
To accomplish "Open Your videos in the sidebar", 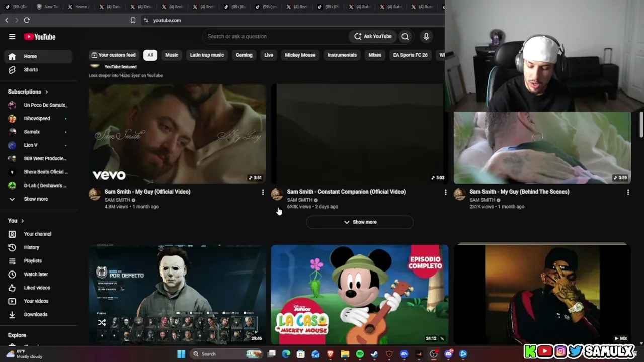I will (38, 301).
